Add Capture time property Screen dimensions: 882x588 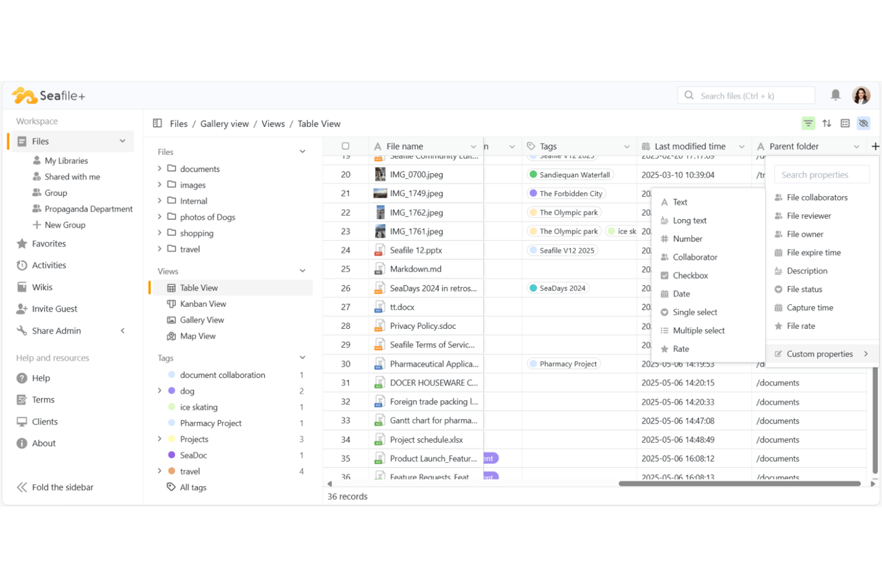[822, 307]
